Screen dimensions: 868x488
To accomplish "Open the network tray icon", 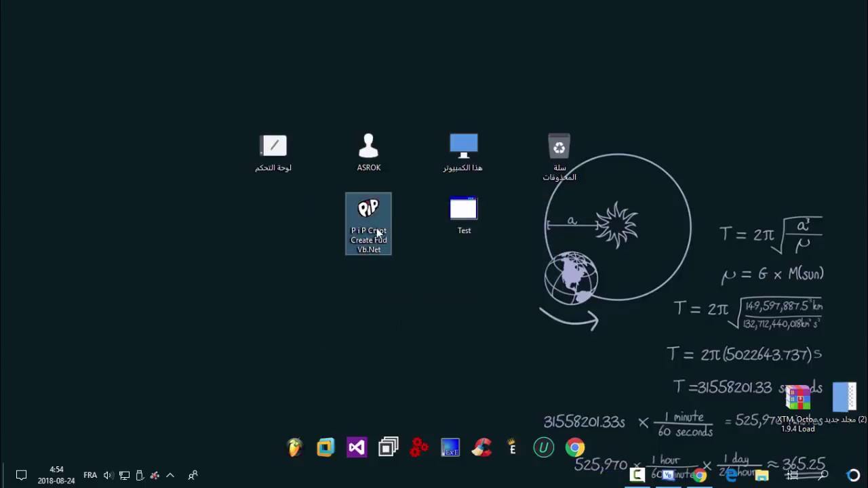I will (124, 475).
